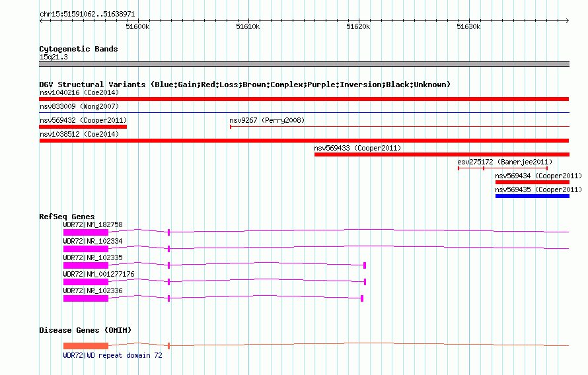This screenshot has height=375, width=588.
Task: Click the WDR72|NR_102336 transcript exon block
Action: click(85, 298)
